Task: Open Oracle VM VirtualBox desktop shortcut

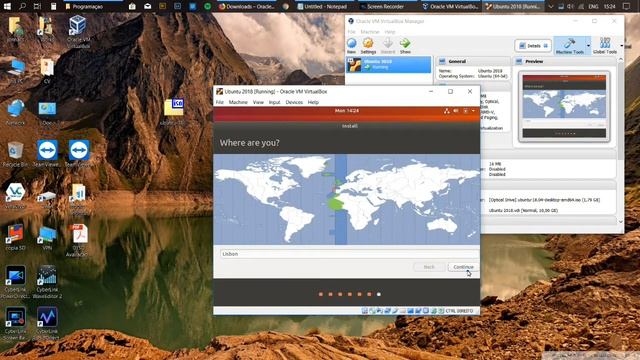Action: [x=78, y=32]
